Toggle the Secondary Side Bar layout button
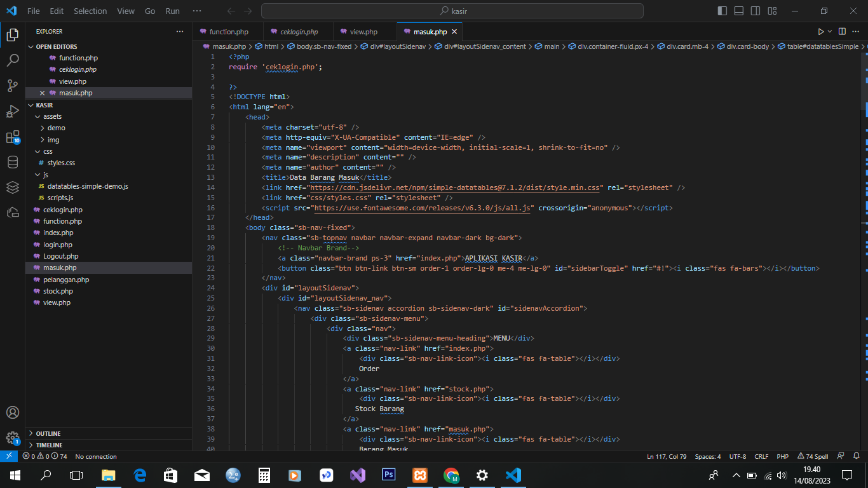Image resolution: width=868 pixels, height=488 pixels. pos(756,11)
